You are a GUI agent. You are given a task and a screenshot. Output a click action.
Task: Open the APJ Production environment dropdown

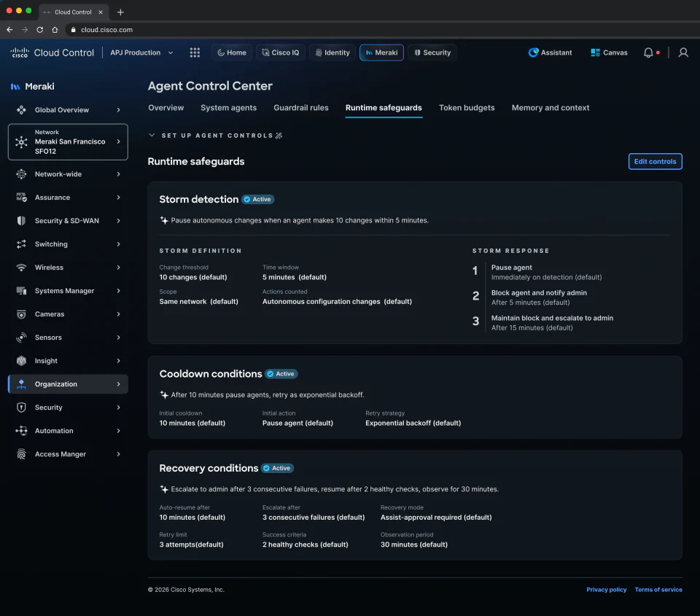pyautogui.click(x=141, y=52)
